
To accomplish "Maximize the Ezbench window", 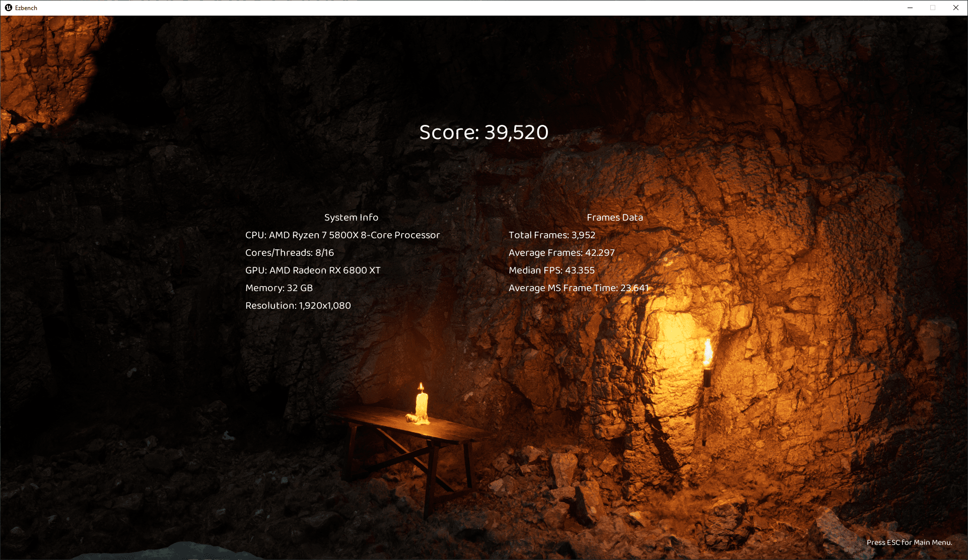I will pos(933,8).
